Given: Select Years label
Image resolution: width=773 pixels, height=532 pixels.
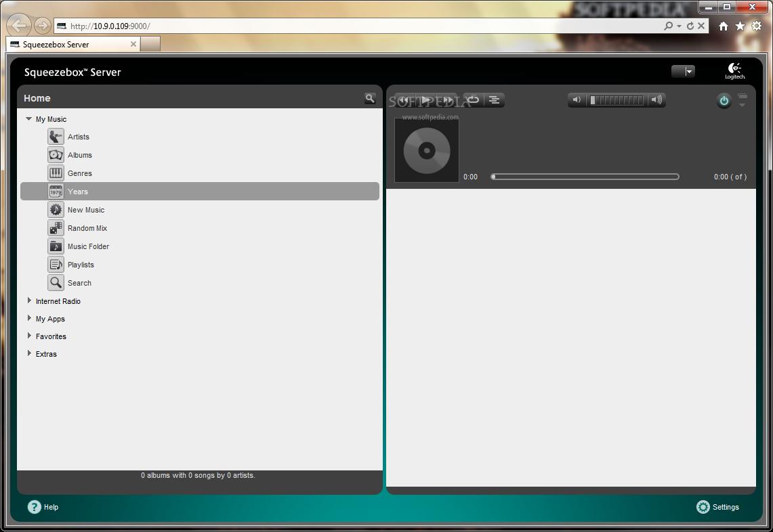Looking at the screenshot, I should [78, 192].
